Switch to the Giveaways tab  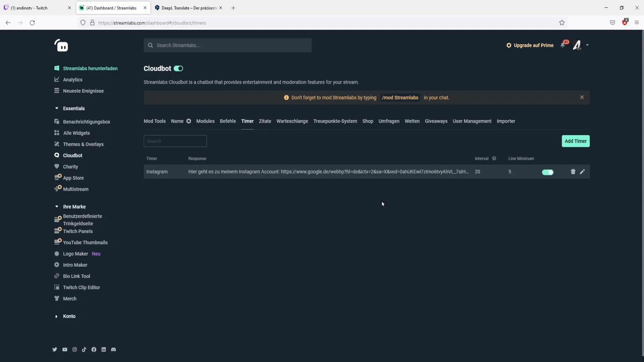(x=436, y=121)
